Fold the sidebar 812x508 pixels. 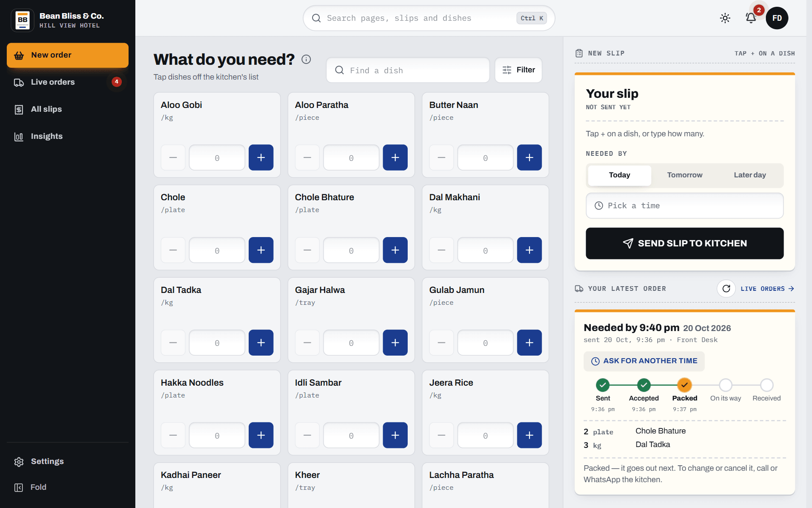(x=68, y=487)
